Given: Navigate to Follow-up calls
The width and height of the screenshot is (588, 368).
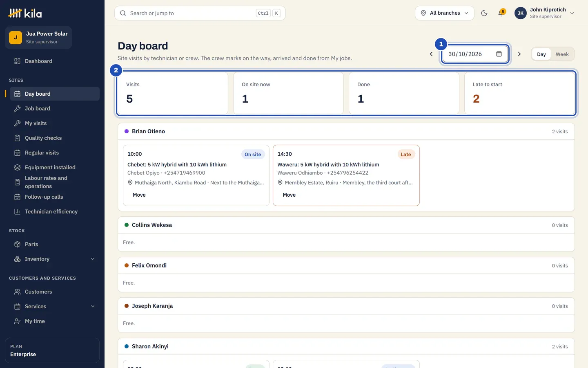Looking at the screenshot, I should pyautogui.click(x=55, y=197).
